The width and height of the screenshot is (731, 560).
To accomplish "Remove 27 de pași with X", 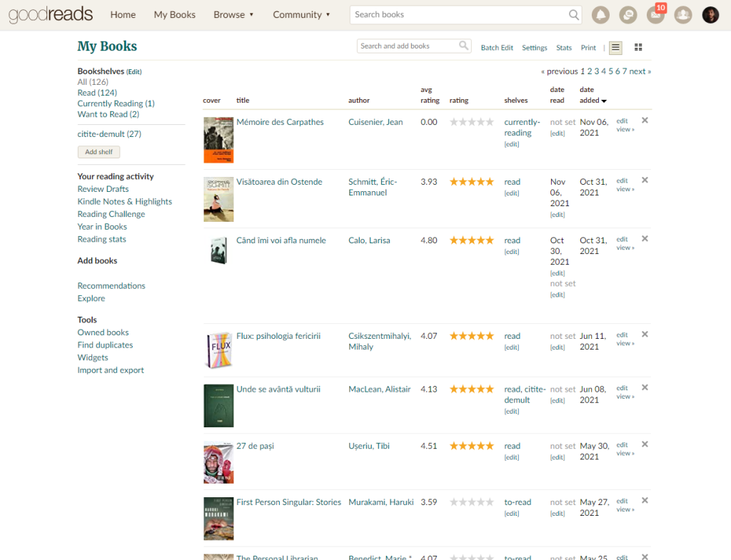I will point(645,444).
